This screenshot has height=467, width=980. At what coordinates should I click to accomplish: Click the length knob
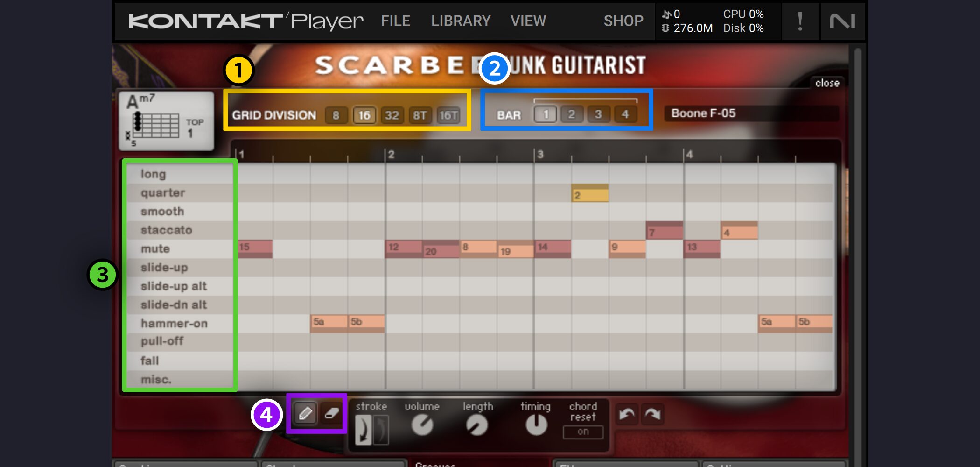(477, 425)
